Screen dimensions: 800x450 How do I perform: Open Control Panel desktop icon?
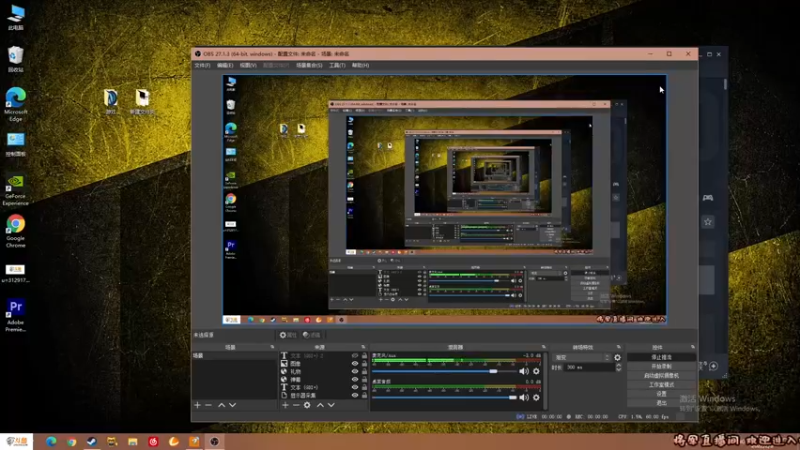tap(16, 144)
